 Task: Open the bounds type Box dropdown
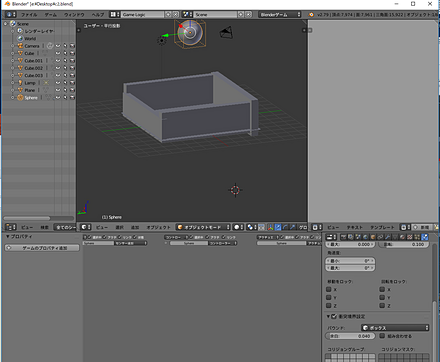tap(395, 328)
